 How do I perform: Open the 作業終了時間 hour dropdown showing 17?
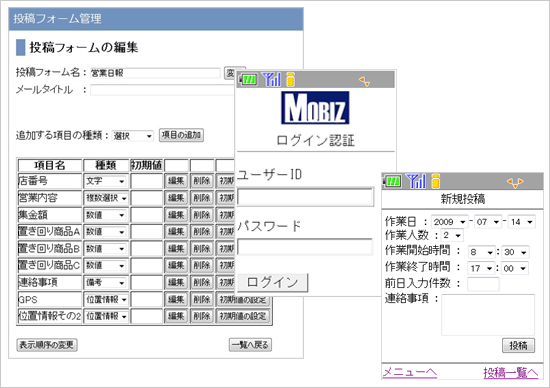(481, 268)
